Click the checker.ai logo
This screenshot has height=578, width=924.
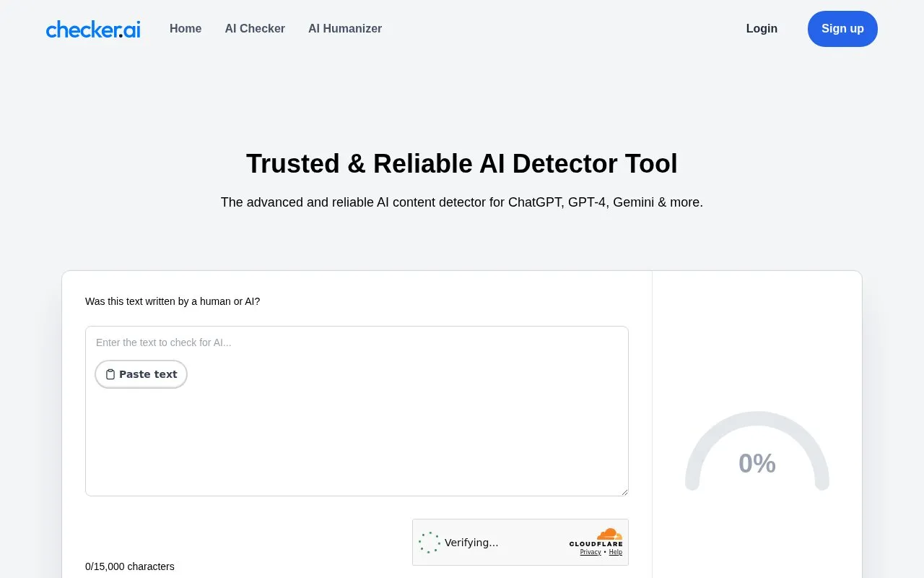click(x=93, y=29)
